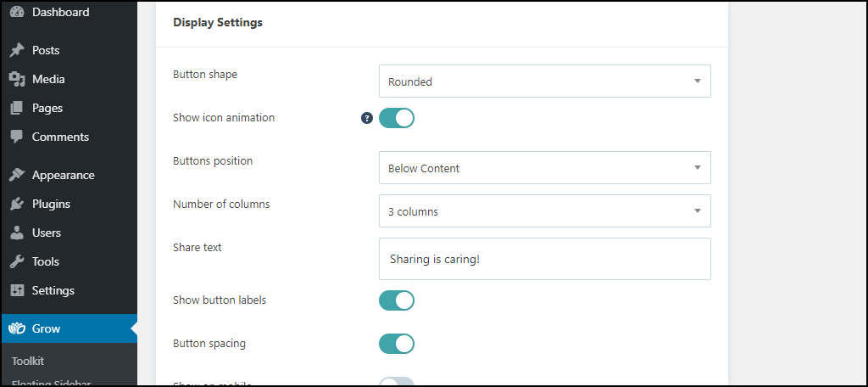Click the help question mark icon
This screenshot has height=387, width=868.
[367, 117]
